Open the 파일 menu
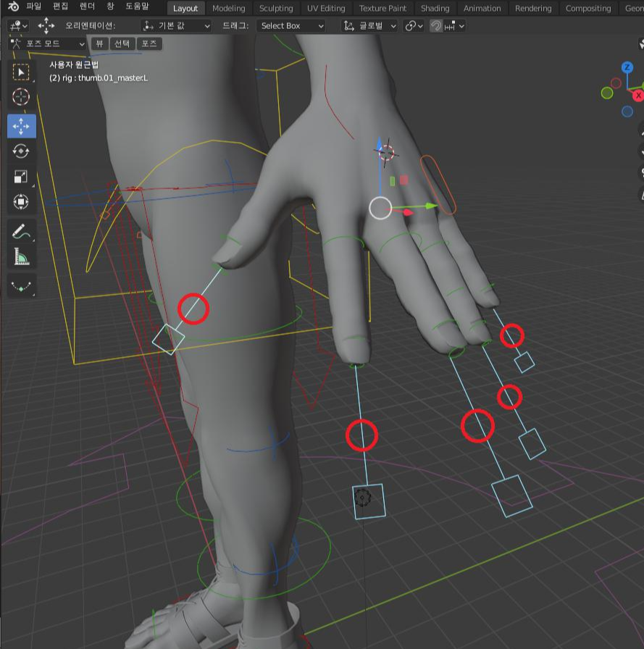 33,7
